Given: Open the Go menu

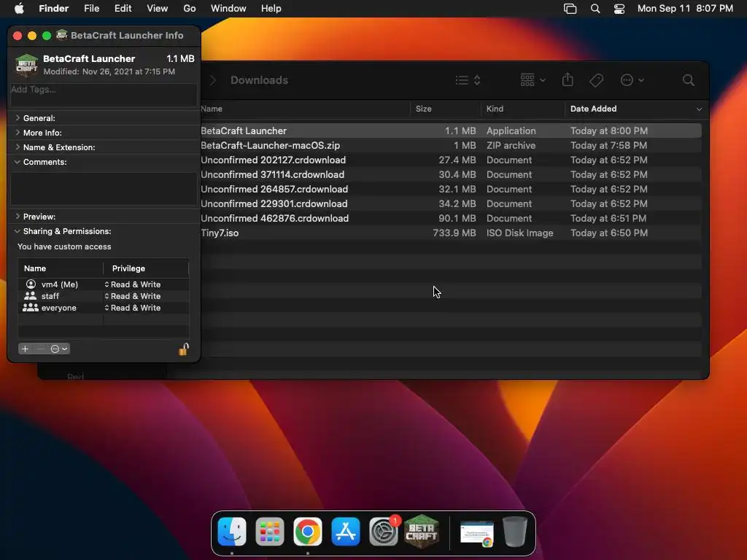Looking at the screenshot, I should click(x=190, y=9).
